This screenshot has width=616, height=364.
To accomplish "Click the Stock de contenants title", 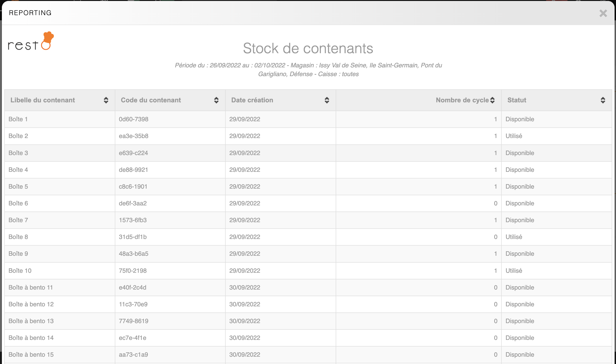I will (308, 48).
